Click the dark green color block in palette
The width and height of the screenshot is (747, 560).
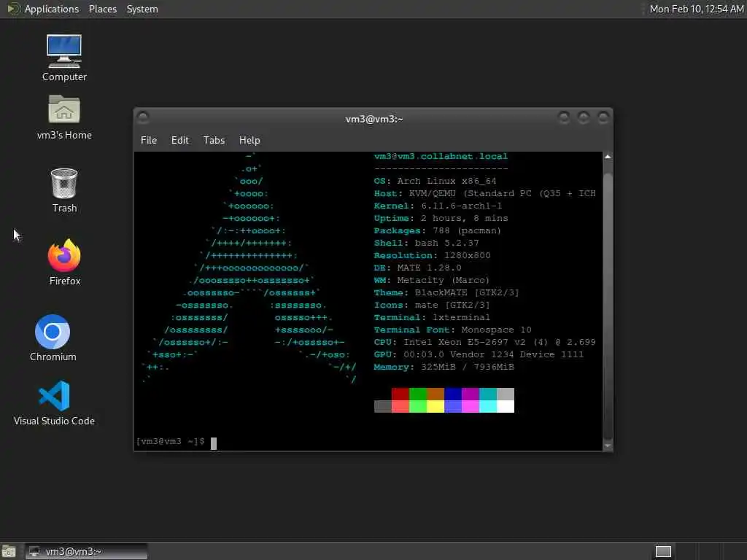pyautogui.click(x=418, y=394)
